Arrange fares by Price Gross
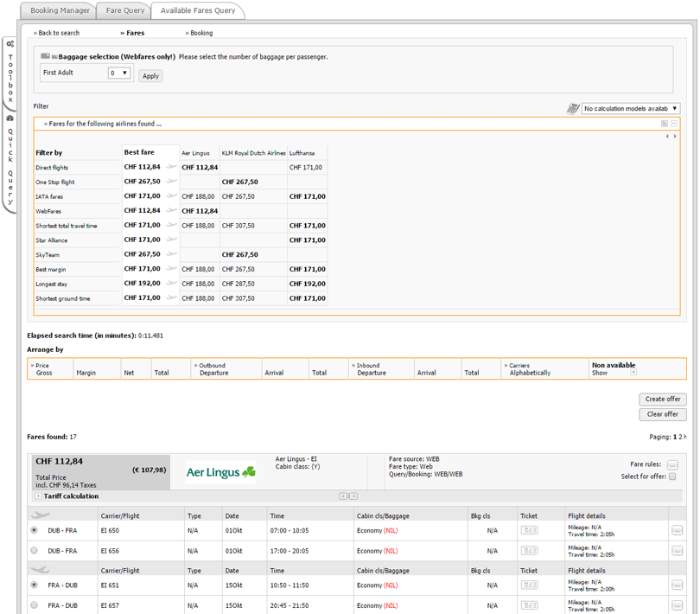Image resolution: width=700 pixels, height=614 pixels. tap(44, 373)
